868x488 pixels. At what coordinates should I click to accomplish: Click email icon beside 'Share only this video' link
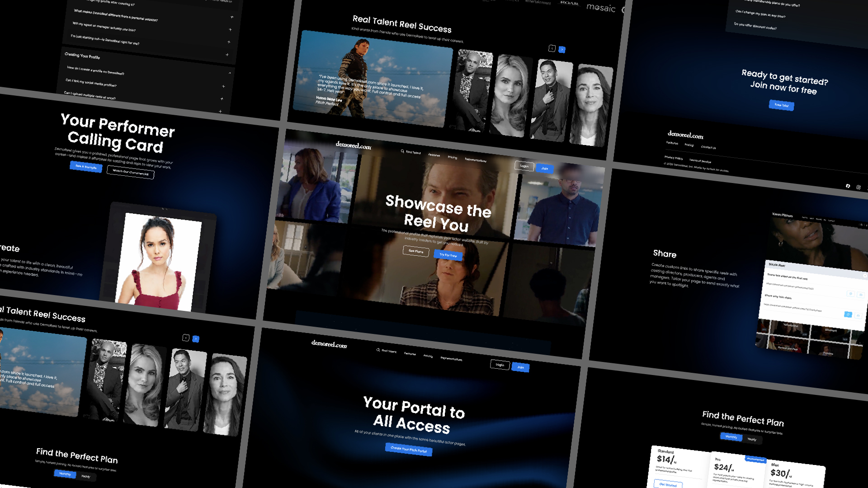858,315
